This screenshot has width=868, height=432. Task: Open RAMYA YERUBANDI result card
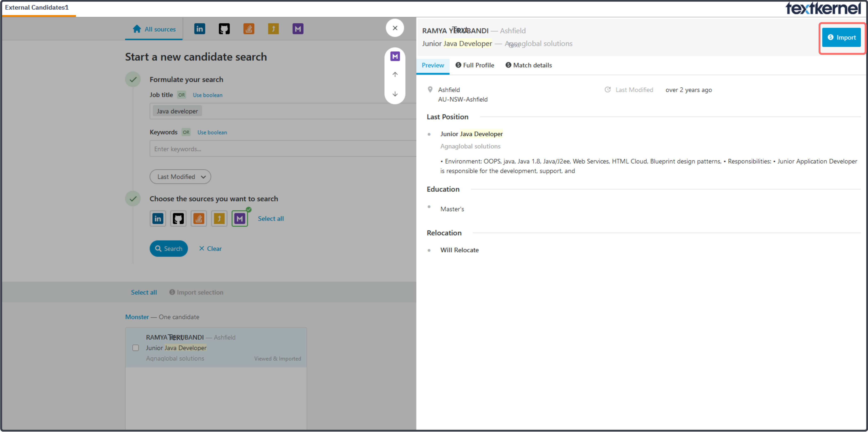click(216, 348)
